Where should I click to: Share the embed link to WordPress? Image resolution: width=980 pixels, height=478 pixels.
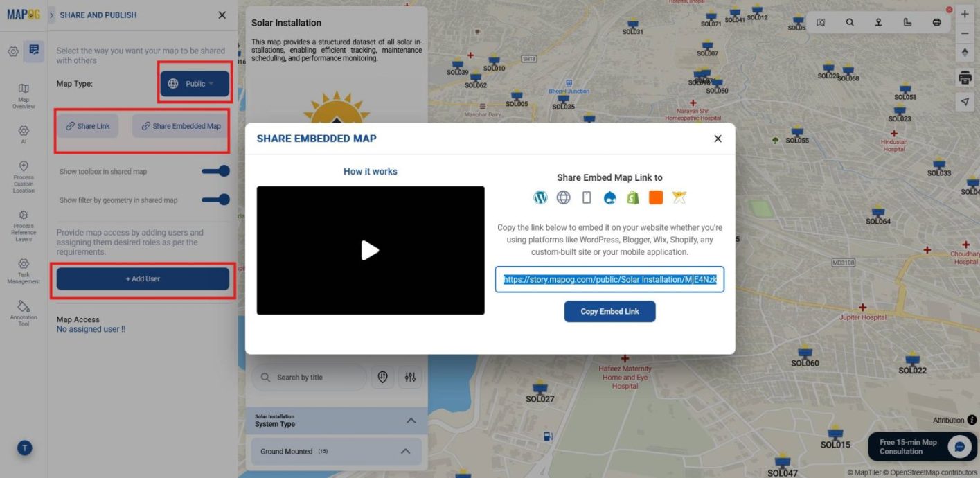point(540,197)
